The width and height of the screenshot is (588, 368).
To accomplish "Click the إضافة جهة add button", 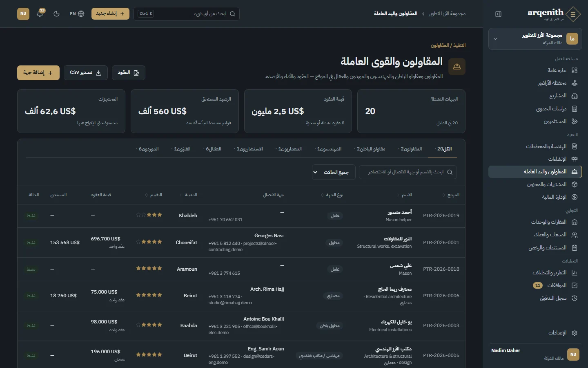I will [38, 73].
